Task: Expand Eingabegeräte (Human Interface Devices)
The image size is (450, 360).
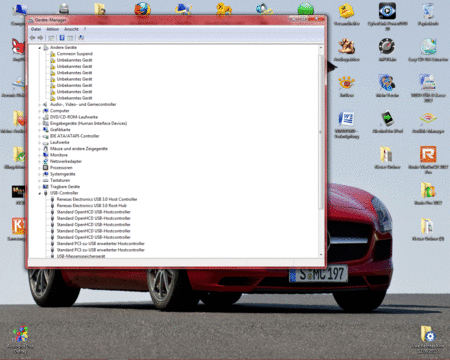Action: click(x=40, y=124)
